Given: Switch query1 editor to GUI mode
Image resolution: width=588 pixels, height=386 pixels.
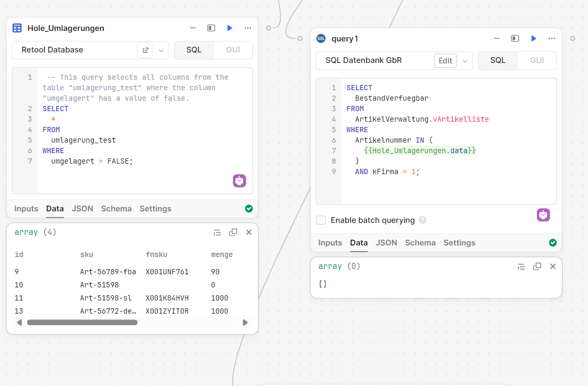Looking at the screenshot, I should click(537, 60).
